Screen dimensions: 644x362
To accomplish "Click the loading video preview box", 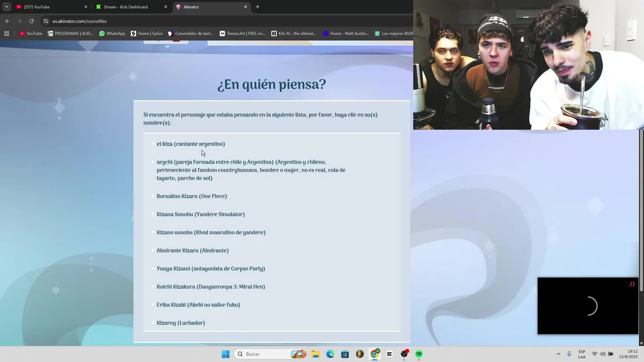I will (588, 306).
